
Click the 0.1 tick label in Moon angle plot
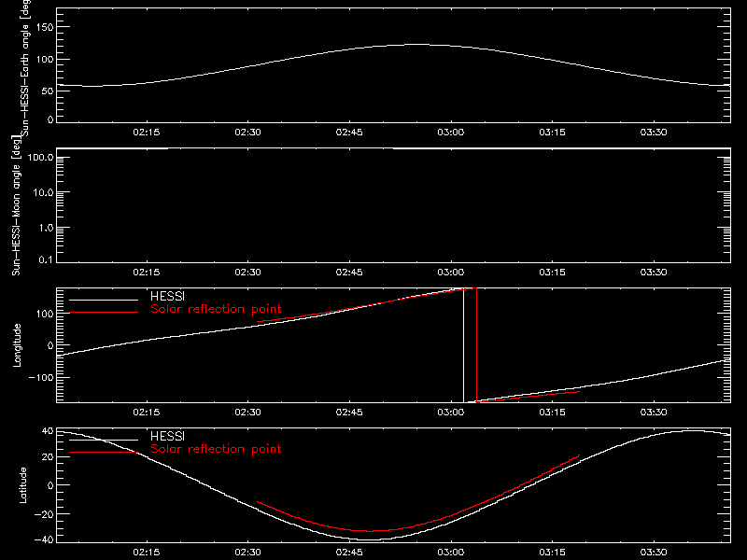click(x=46, y=259)
